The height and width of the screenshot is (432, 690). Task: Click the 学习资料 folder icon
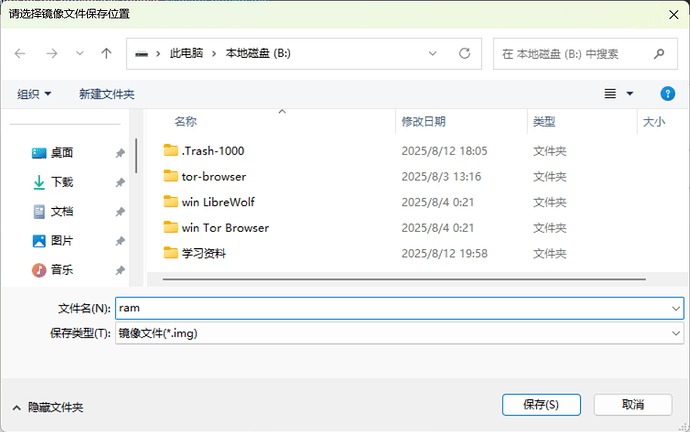pos(171,253)
